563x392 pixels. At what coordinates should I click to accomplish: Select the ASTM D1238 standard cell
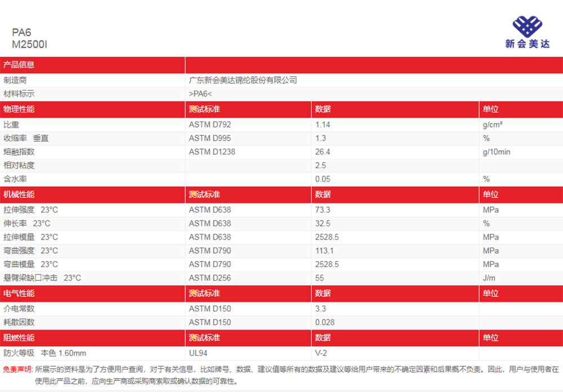(212, 152)
